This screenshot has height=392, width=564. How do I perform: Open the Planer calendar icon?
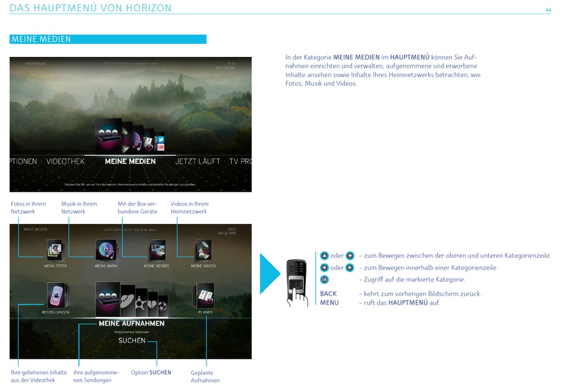(205, 295)
